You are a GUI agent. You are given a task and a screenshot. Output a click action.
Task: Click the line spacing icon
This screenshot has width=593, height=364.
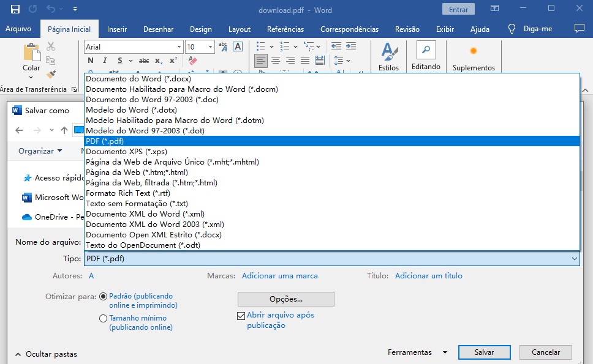(x=339, y=61)
